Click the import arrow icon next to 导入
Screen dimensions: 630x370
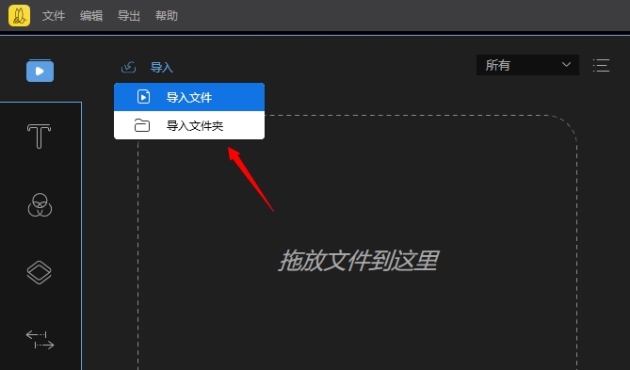coord(128,67)
